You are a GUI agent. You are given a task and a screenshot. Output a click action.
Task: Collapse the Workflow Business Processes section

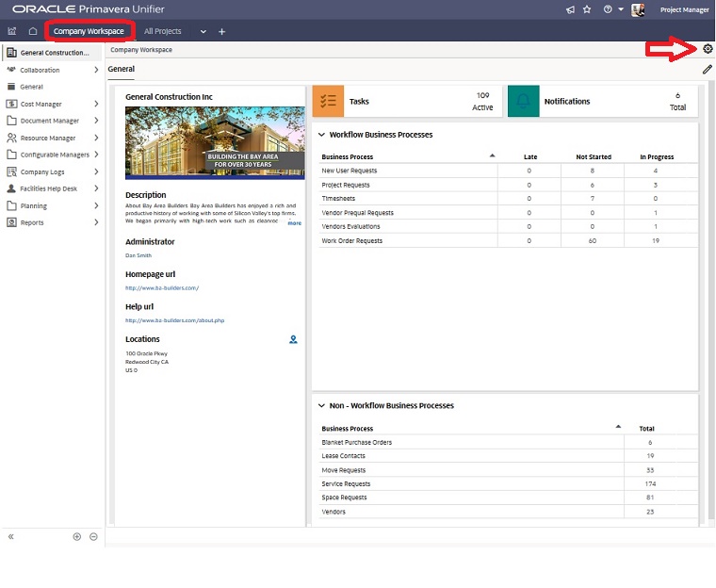321,135
